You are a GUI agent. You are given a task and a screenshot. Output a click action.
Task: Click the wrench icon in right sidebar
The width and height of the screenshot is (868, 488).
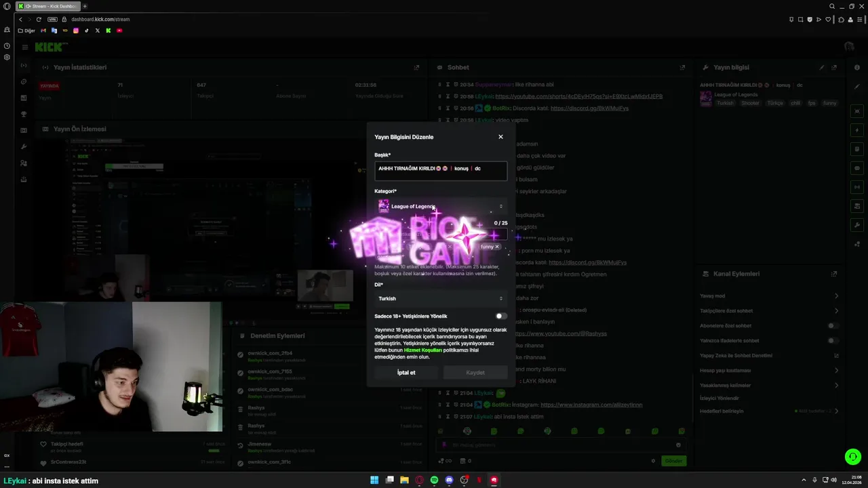tap(857, 225)
